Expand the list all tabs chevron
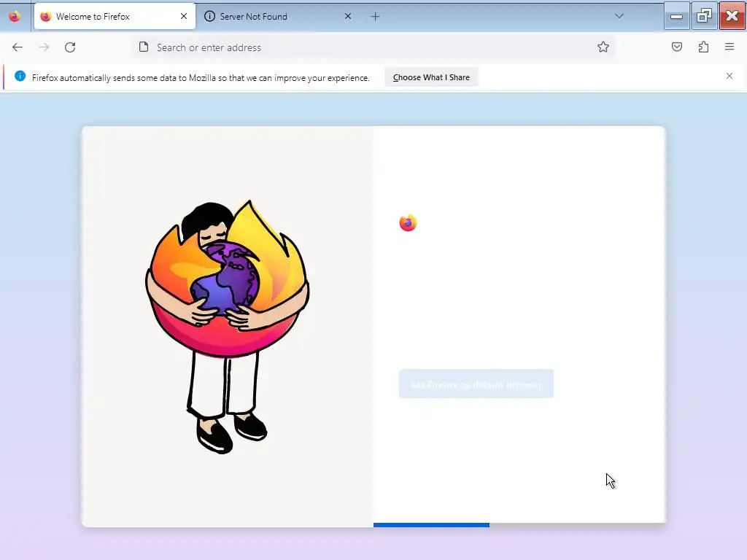The height and width of the screenshot is (560, 747). (619, 16)
